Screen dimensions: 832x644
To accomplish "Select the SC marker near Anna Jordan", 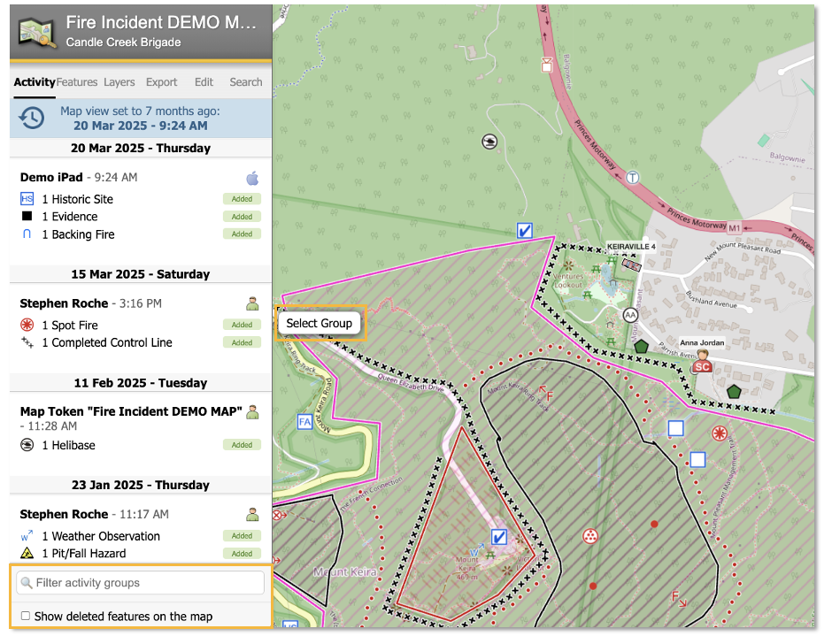I will (703, 365).
